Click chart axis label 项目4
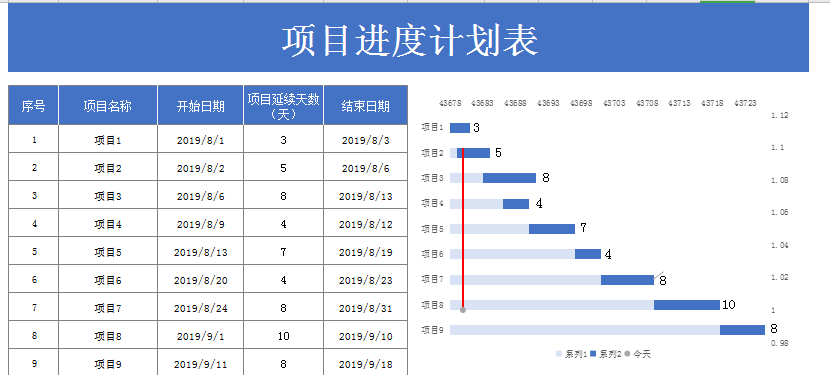This screenshot has height=375, width=830. (432, 203)
